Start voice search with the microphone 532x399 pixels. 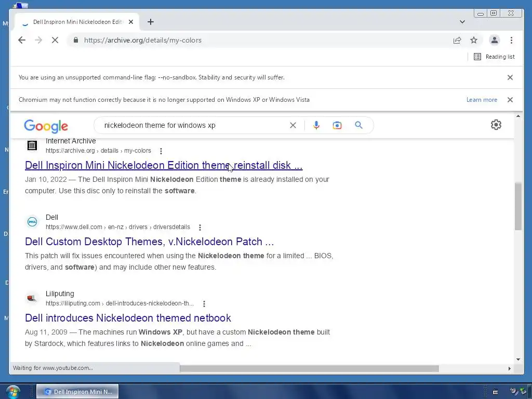[316, 125]
